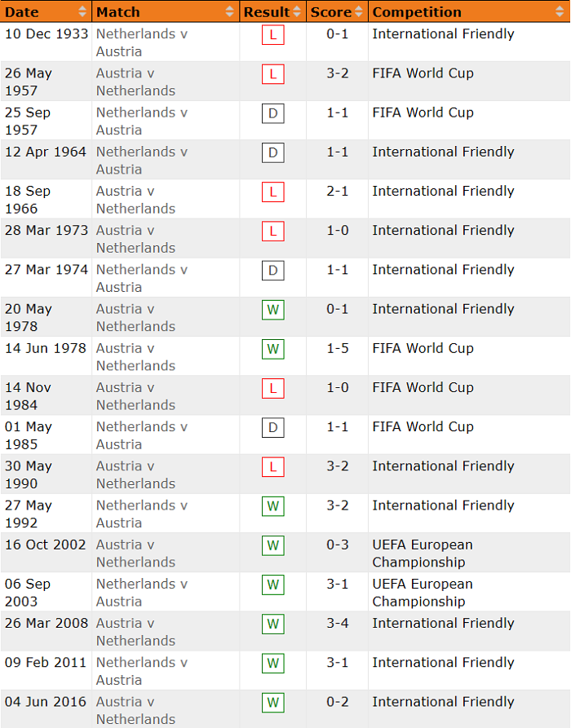Click the D result badge for 01 May 1985
Viewport: 571px width, 728px height.
pyautogui.click(x=273, y=428)
